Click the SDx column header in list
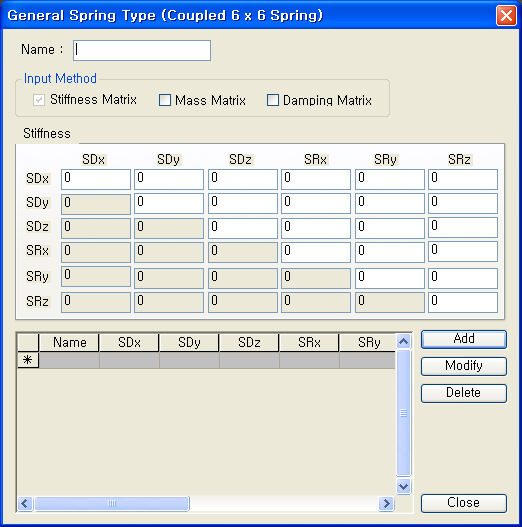This screenshot has width=522, height=527. coord(129,342)
